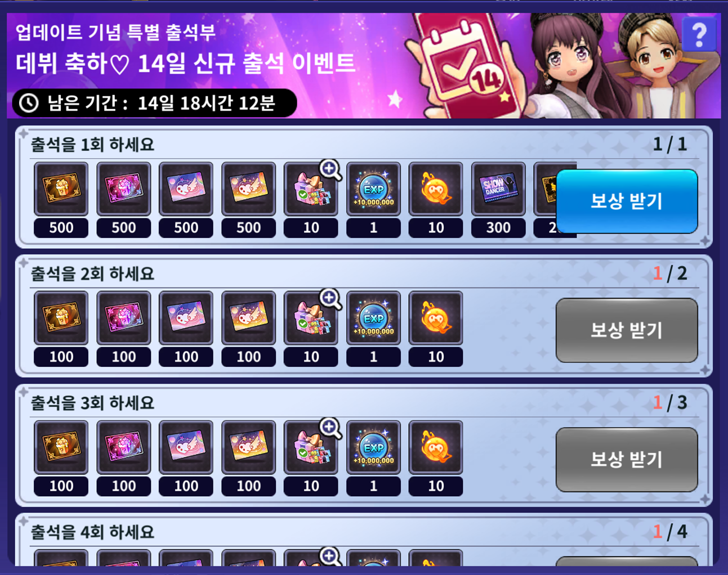Tap the gold popcorn ticket worth 500

pos(61,189)
